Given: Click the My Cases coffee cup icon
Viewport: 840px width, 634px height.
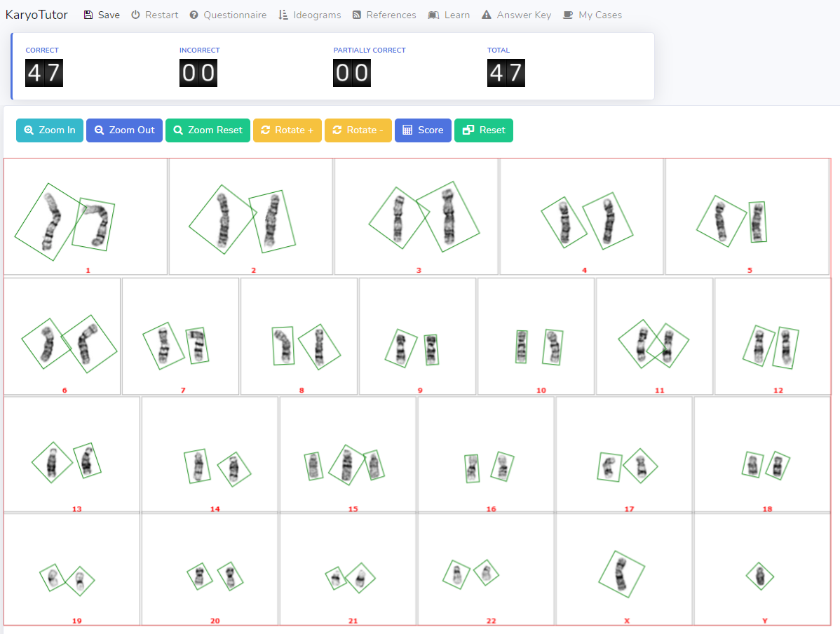Looking at the screenshot, I should (x=568, y=15).
